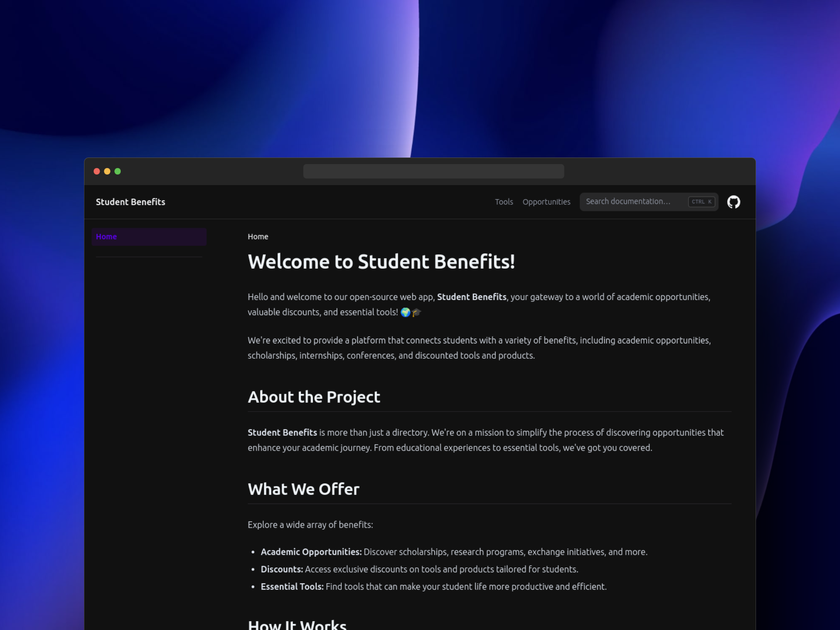Click the CTRL K shortcut badge
Screen dimensions: 840x630
701,202
